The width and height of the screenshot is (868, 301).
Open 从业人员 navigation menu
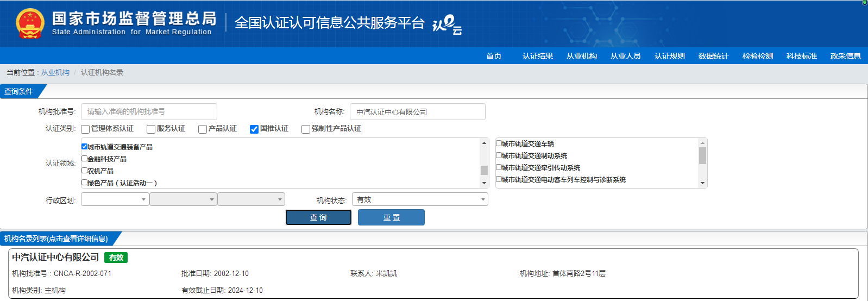(x=626, y=56)
